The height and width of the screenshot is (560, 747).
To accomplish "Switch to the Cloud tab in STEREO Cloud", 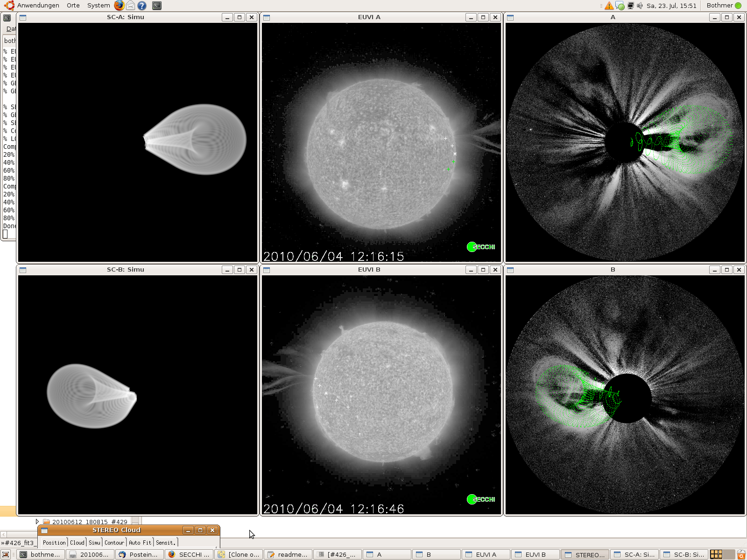I will pyautogui.click(x=77, y=543).
